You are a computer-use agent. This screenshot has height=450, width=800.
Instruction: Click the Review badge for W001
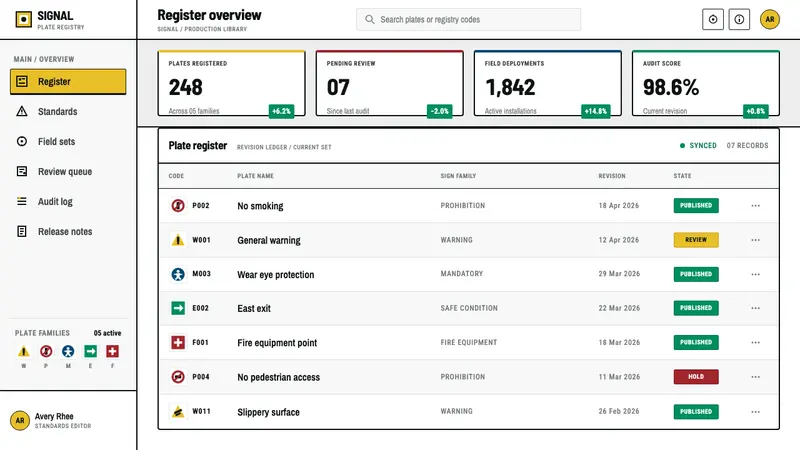click(x=696, y=240)
